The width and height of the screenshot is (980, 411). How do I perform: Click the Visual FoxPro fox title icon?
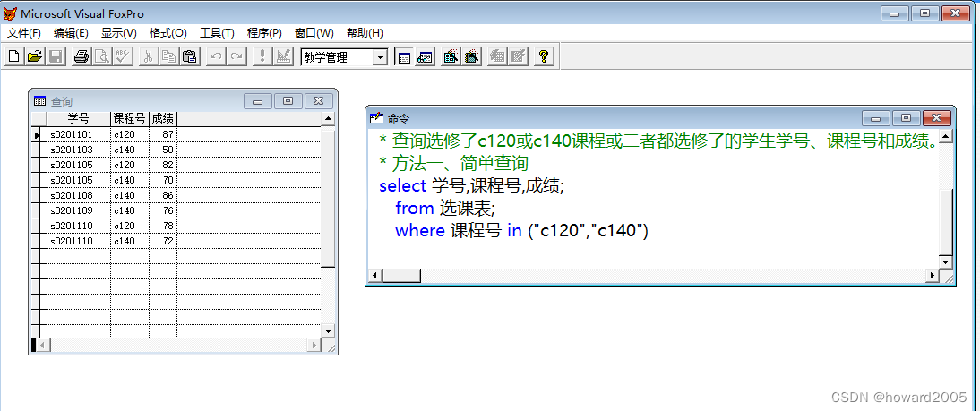[10, 13]
